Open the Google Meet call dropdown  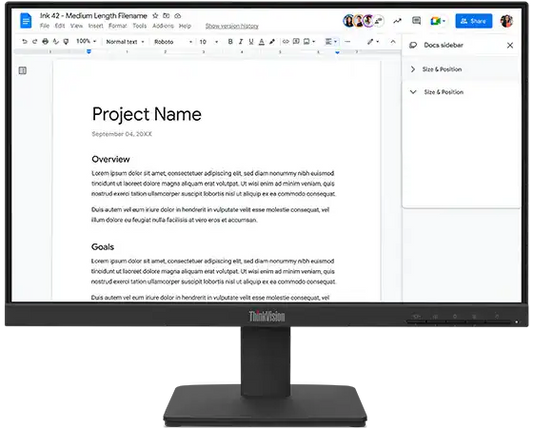(x=438, y=21)
